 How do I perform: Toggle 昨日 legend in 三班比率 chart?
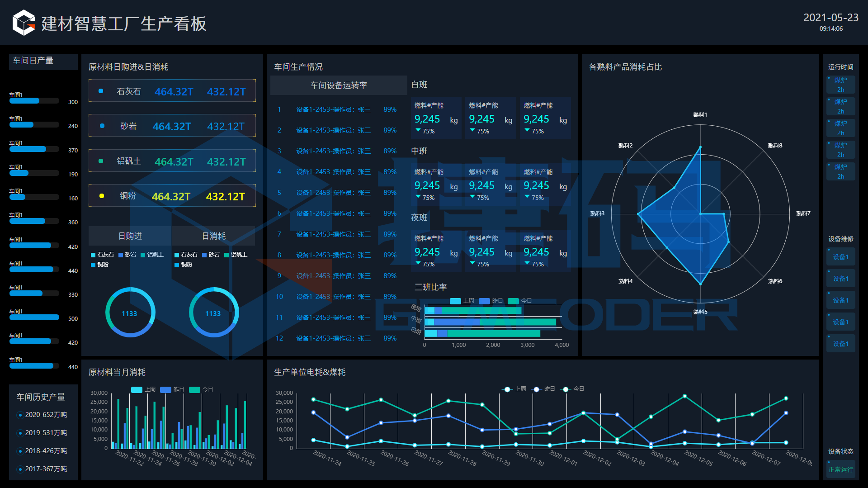[x=484, y=301]
